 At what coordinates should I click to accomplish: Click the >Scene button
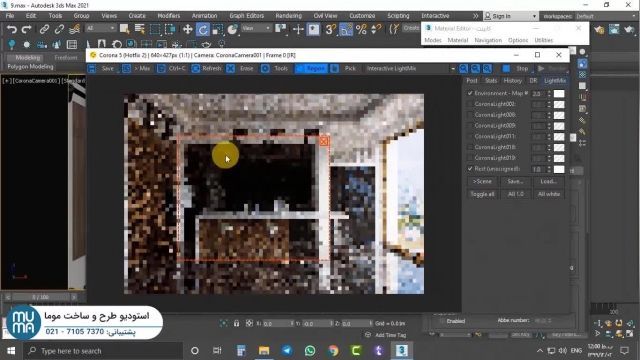482,181
